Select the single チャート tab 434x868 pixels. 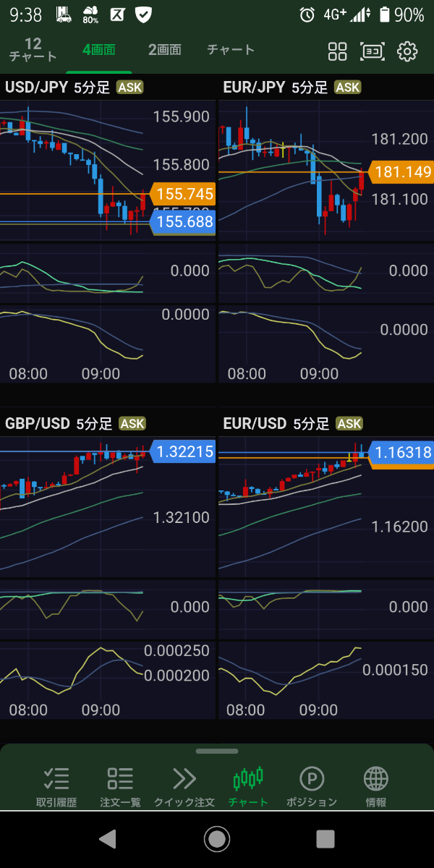(x=231, y=50)
